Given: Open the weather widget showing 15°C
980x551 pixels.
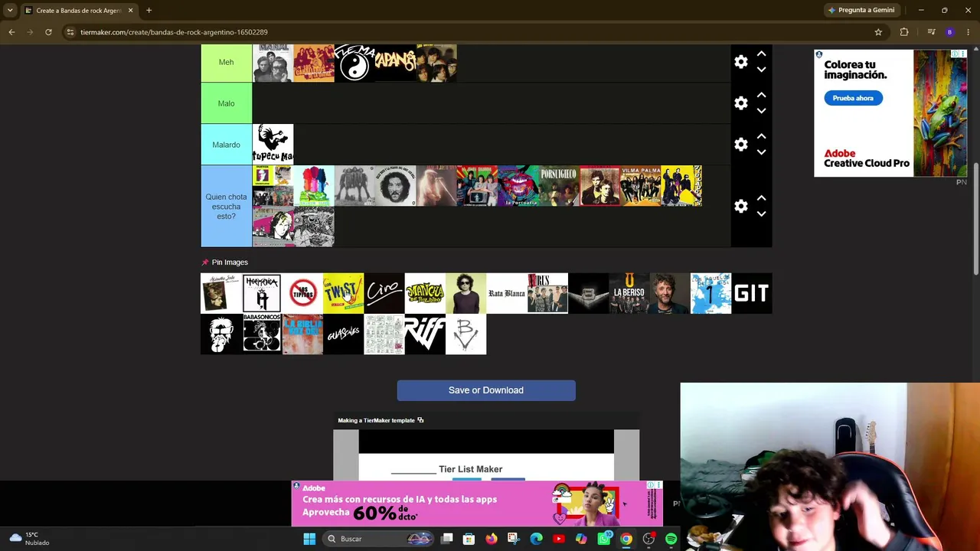Looking at the screenshot, I should [28, 539].
